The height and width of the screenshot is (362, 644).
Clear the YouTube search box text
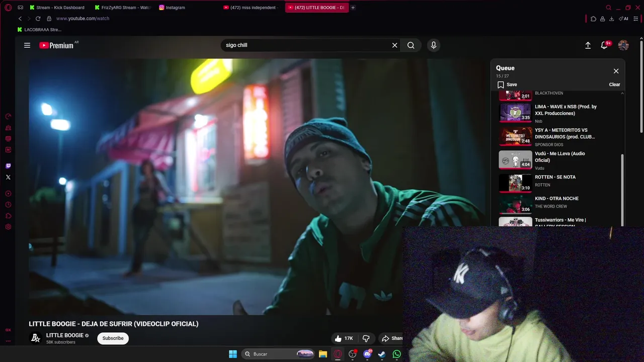coord(394,45)
